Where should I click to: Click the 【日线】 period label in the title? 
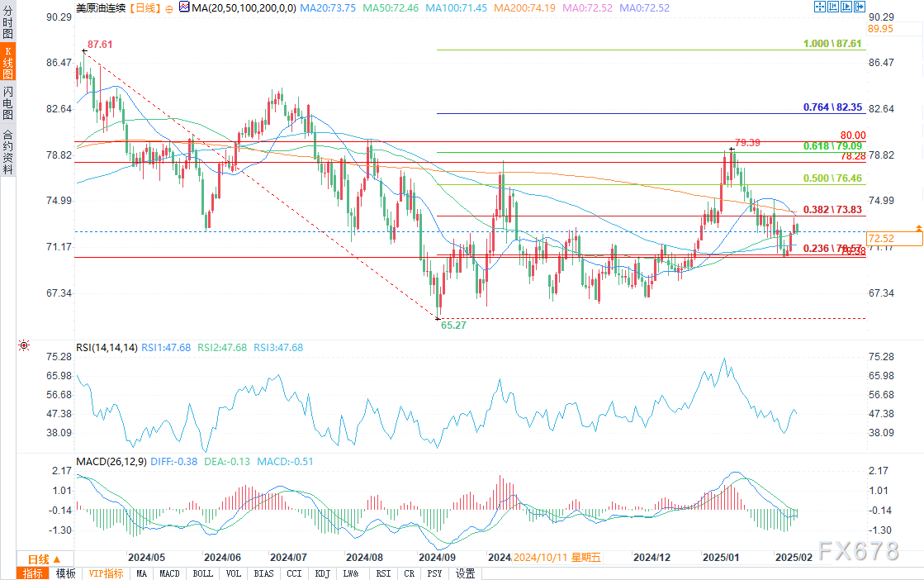(x=145, y=8)
